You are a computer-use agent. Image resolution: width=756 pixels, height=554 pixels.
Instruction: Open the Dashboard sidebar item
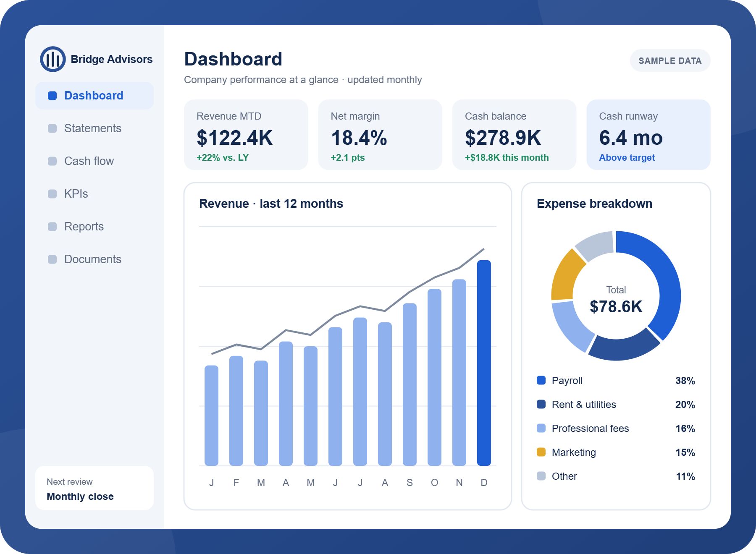pyautogui.click(x=94, y=96)
